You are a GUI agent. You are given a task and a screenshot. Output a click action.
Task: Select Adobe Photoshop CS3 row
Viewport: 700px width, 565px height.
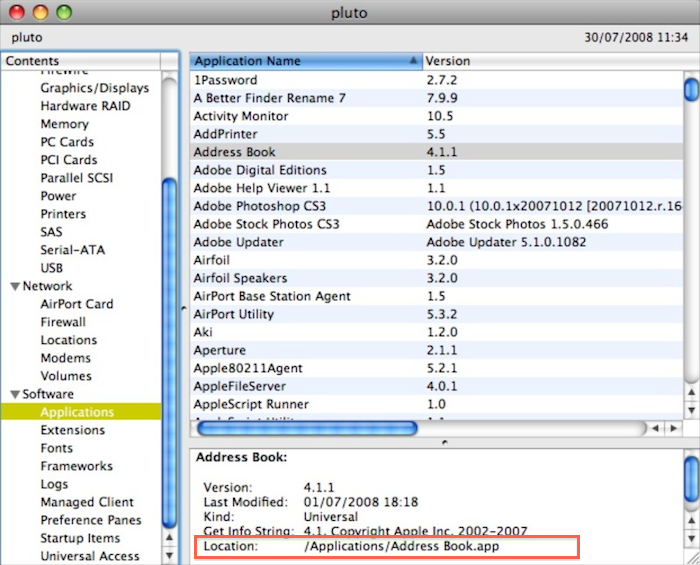pos(437,206)
